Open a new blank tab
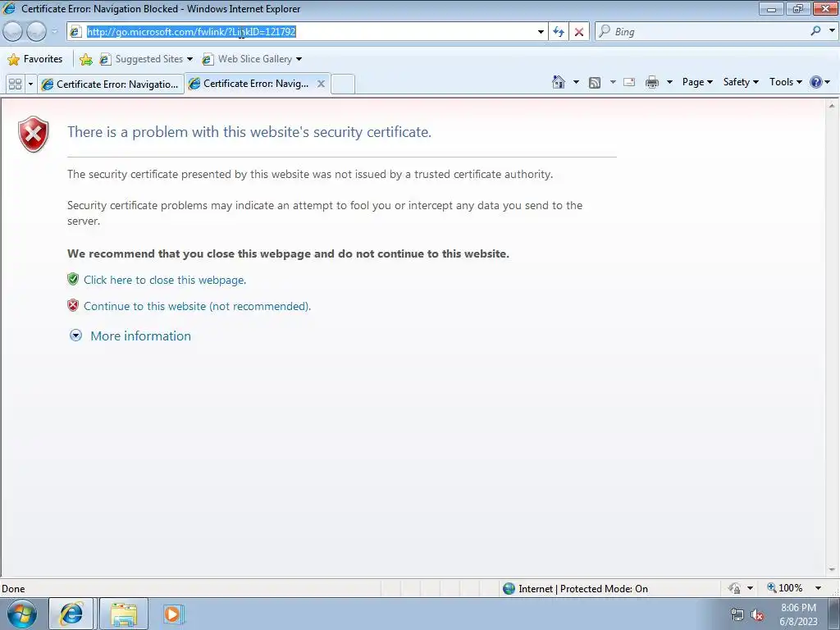Image resolution: width=840 pixels, height=630 pixels. [343, 84]
